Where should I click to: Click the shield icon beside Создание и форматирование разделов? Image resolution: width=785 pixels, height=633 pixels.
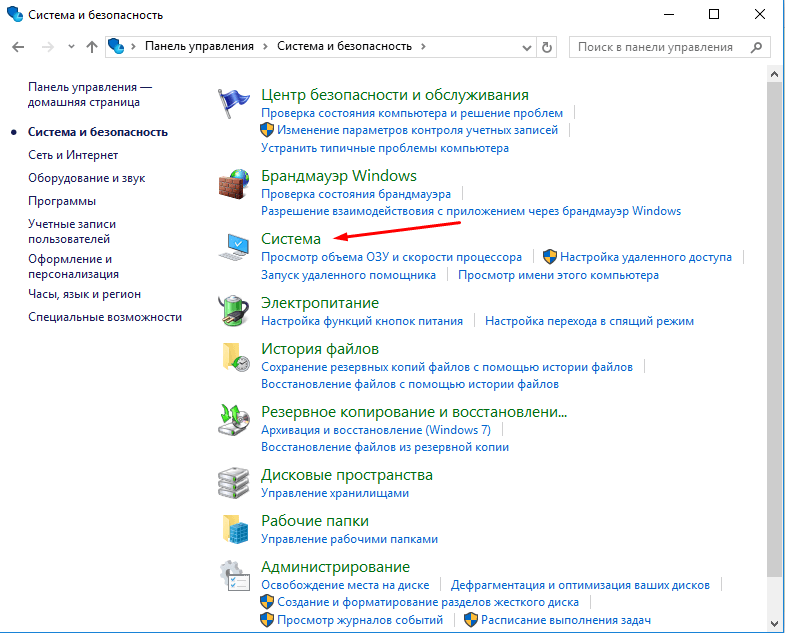pyautogui.click(x=267, y=602)
